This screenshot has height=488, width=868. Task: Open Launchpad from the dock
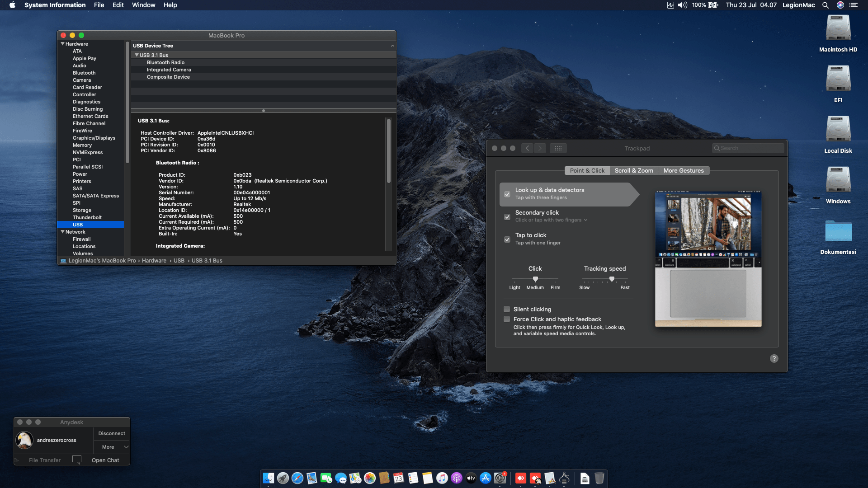283,478
